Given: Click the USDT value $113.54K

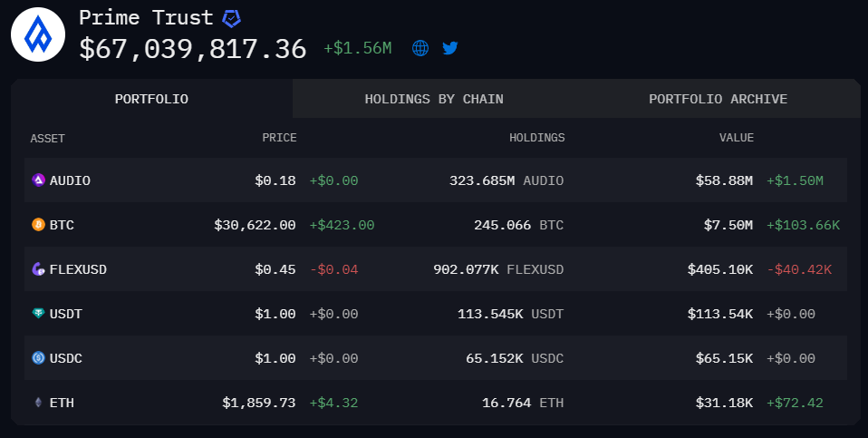Looking at the screenshot, I should (720, 314).
